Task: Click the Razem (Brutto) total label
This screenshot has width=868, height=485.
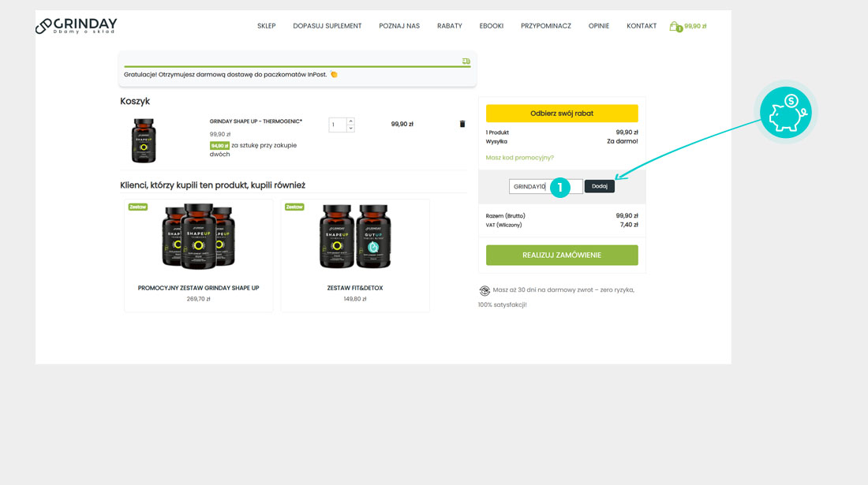Action: click(505, 215)
